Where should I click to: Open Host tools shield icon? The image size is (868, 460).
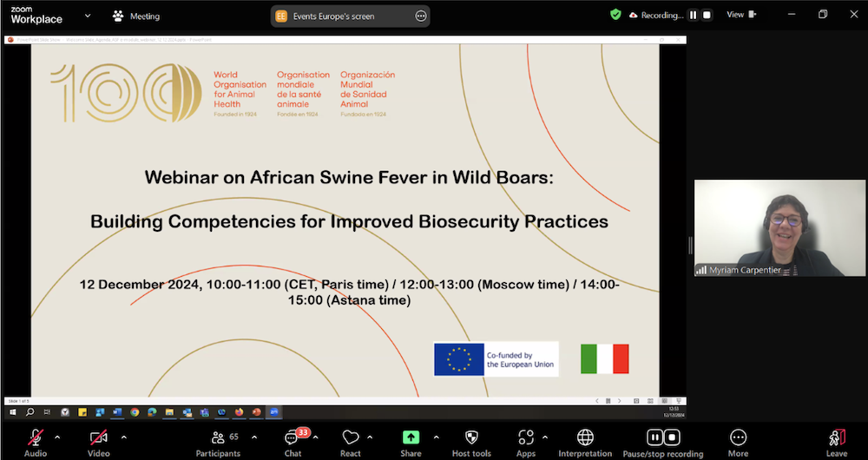tap(471, 438)
